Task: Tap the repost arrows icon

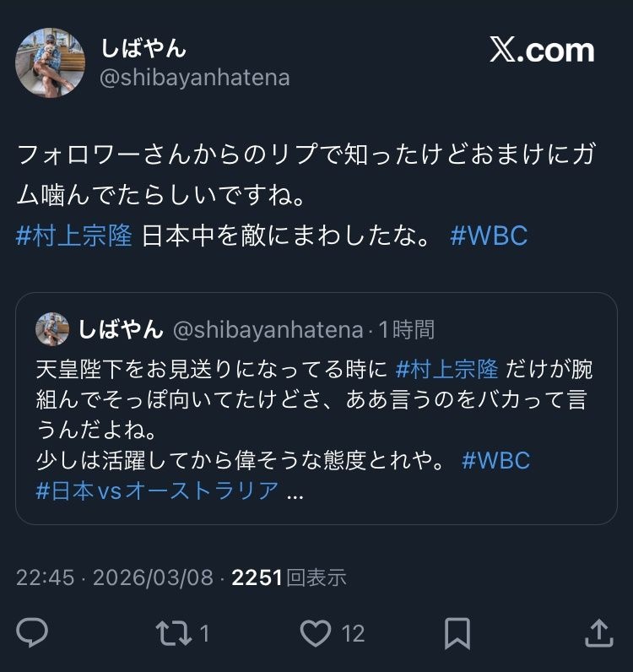Action: click(174, 633)
